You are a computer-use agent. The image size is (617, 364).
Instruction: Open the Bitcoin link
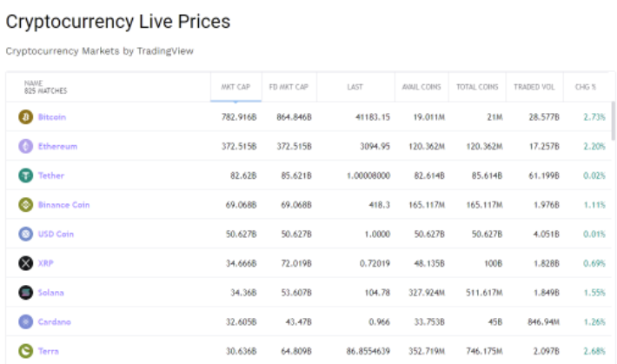click(x=52, y=117)
